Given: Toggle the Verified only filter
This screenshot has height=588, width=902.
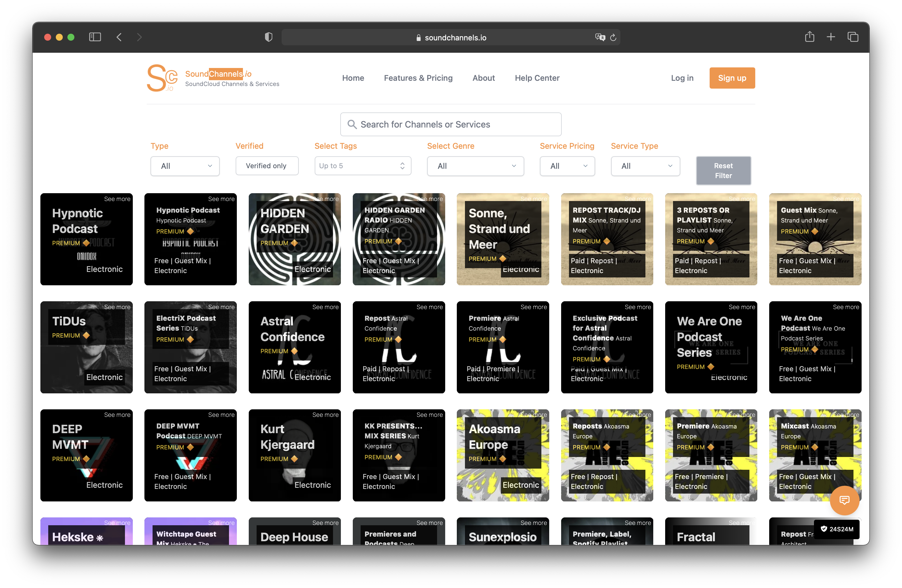Looking at the screenshot, I should 267,166.
